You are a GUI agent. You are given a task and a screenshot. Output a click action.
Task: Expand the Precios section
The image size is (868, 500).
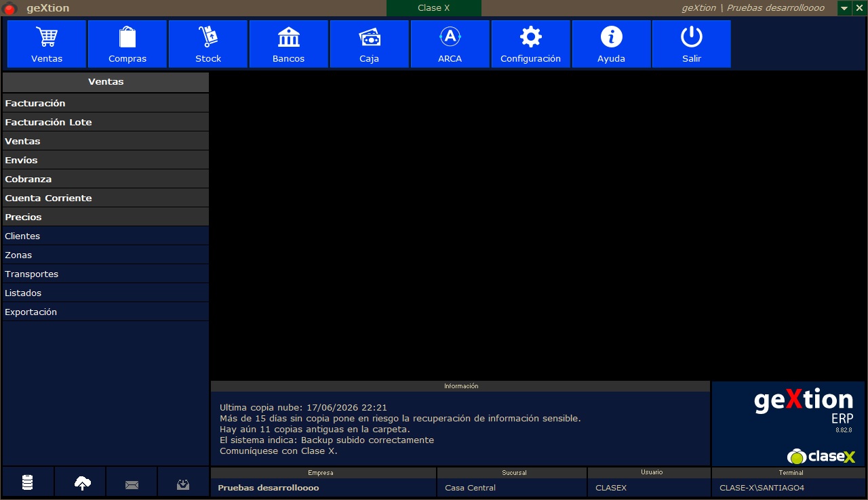(106, 217)
